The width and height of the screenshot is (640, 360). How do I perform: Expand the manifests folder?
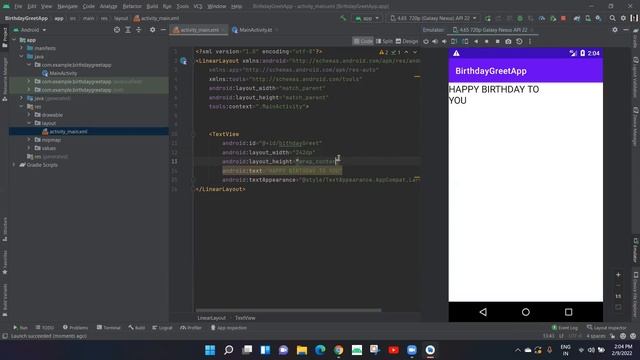tap(22, 48)
